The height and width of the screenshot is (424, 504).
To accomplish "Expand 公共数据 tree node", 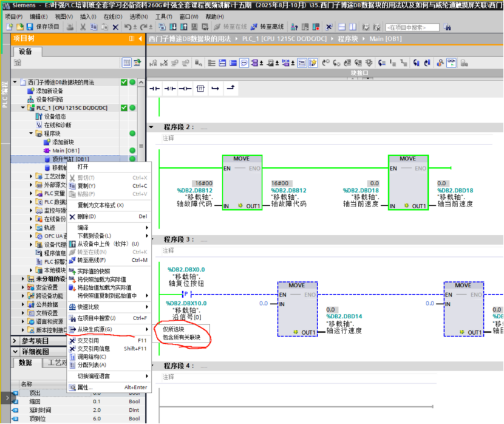I will (x=23, y=304).
